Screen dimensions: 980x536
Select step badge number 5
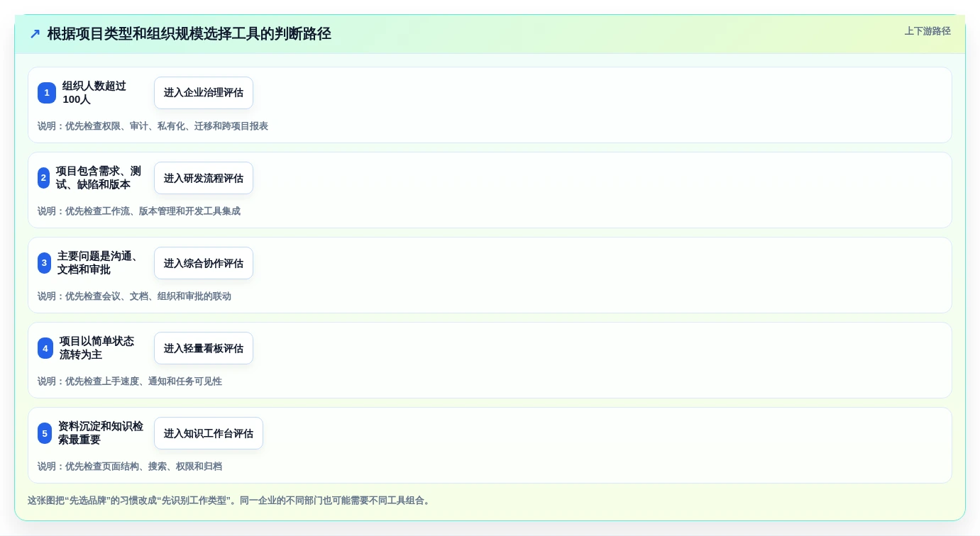pos(45,433)
